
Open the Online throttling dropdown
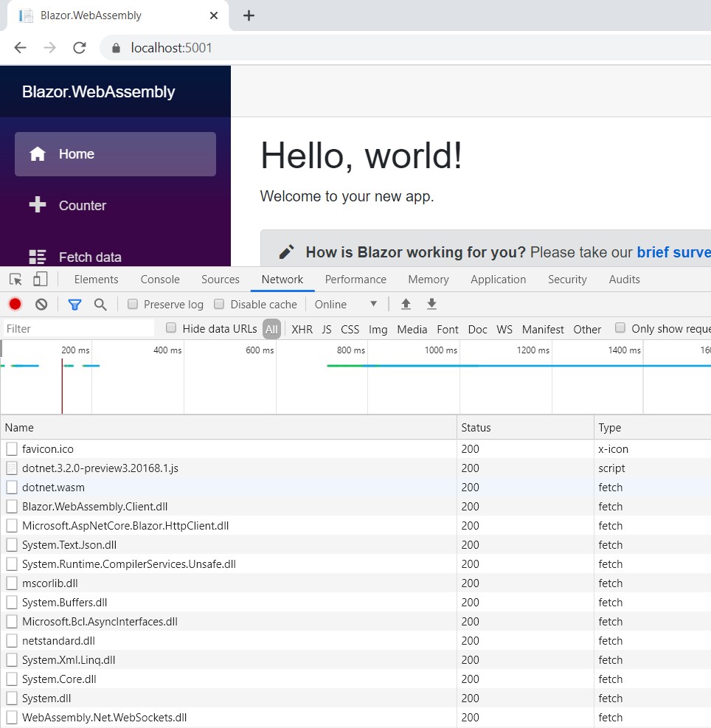point(345,304)
